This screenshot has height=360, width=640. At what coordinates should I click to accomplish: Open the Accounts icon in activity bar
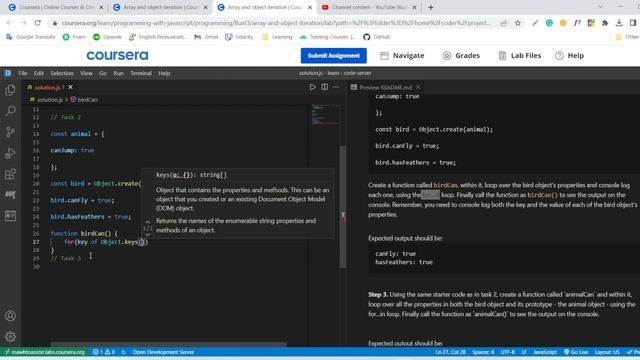coord(11,316)
